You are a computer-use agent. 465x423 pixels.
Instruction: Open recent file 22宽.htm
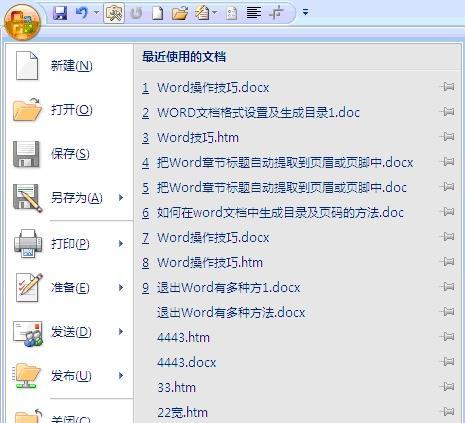[182, 413]
